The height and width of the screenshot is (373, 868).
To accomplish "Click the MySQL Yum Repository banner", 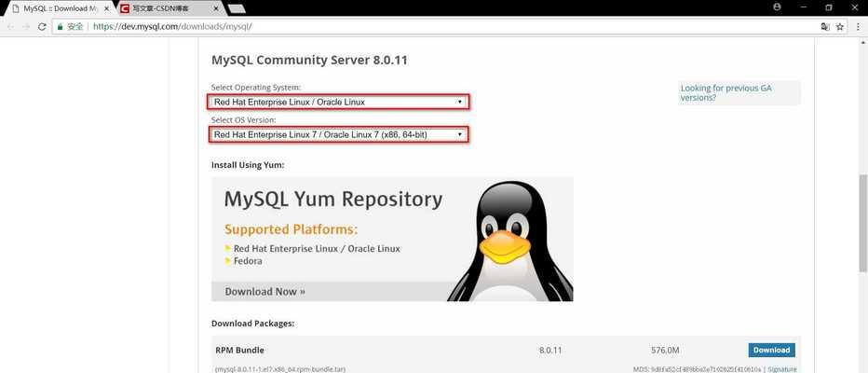I will (392, 239).
